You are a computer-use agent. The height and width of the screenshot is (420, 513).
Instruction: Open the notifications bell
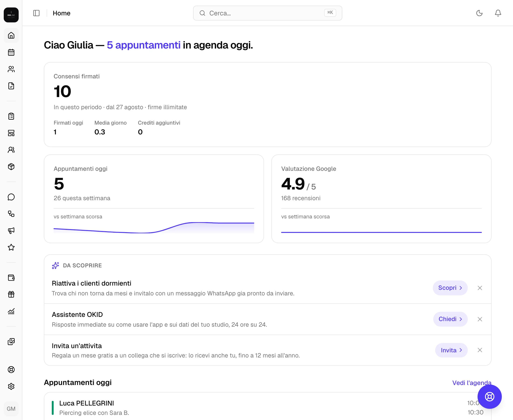tap(498, 13)
